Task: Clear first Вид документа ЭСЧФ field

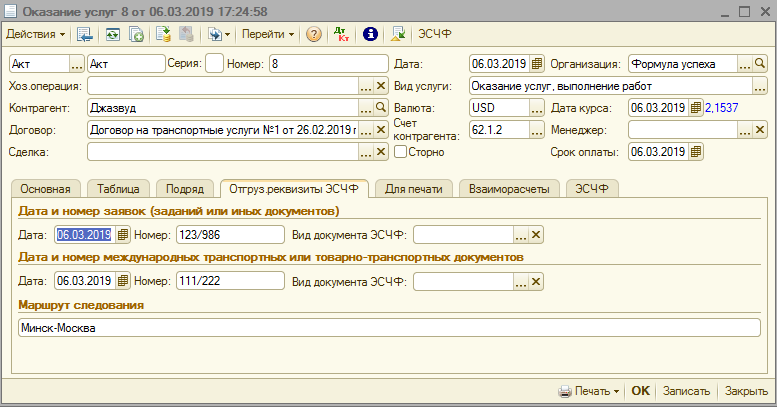Action: [x=536, y=234]
